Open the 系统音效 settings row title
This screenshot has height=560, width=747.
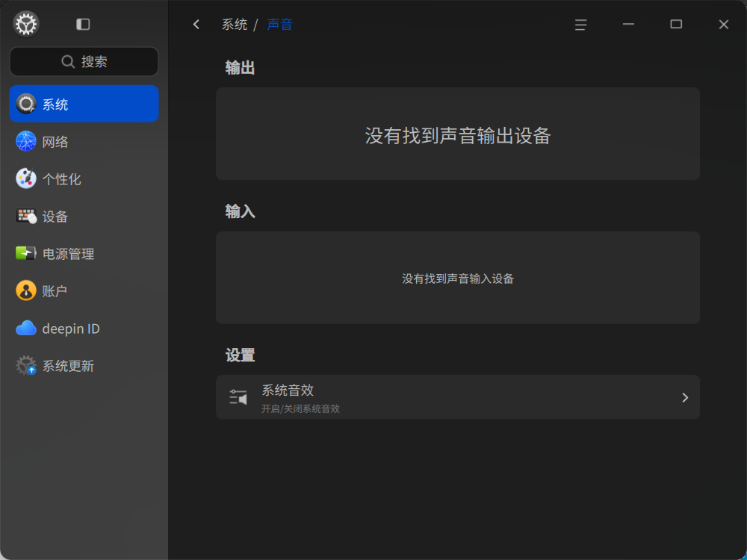(288, 390)
